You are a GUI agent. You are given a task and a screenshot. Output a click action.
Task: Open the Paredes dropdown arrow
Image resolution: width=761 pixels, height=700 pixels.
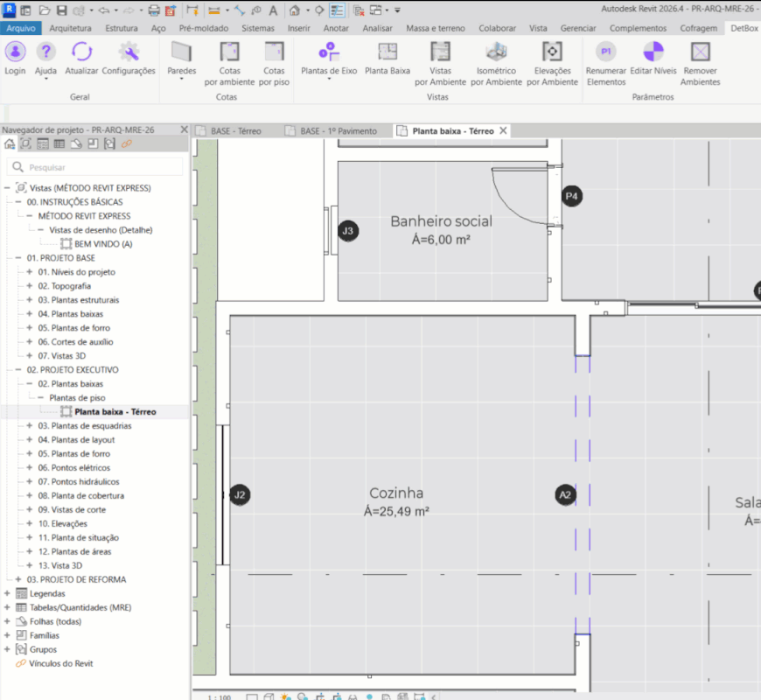coord(182,79)
